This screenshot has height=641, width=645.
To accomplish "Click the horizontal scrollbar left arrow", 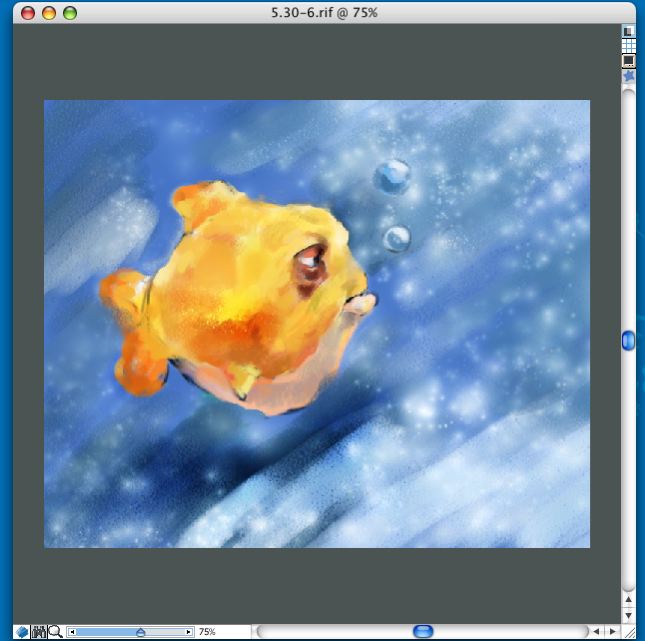I will (x=596, y=631).
